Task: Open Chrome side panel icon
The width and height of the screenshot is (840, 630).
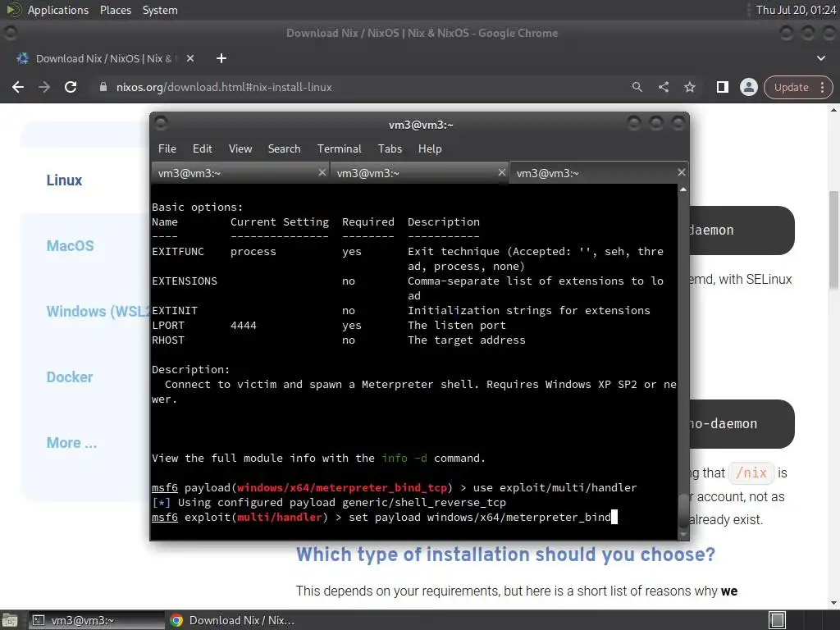Action: 722,87
